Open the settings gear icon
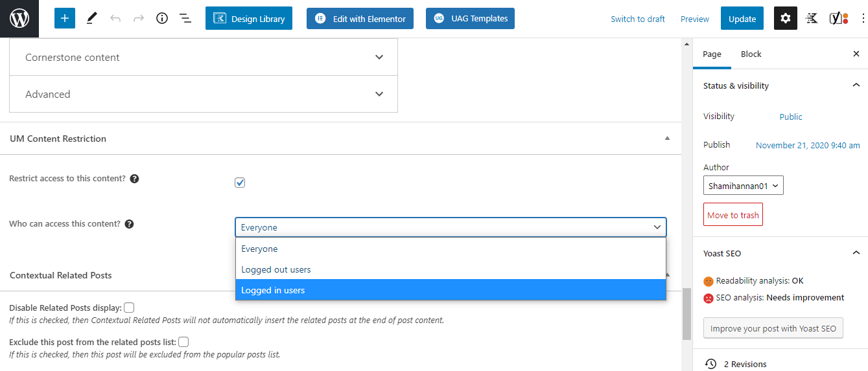Viewport: 868px width, 371px height. point(786,19)
